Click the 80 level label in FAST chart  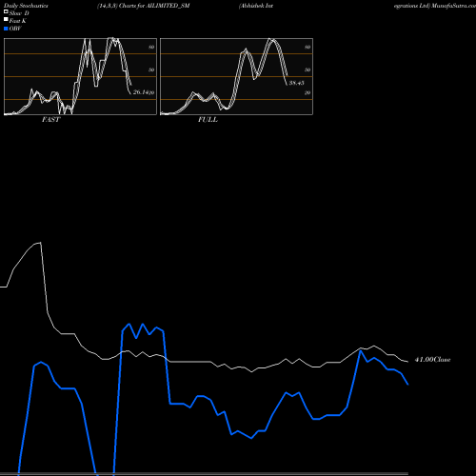pyautogui.click(x=151, y=47)
